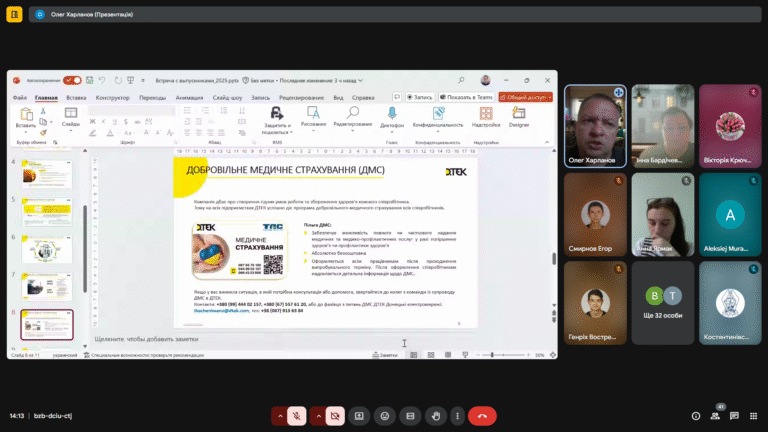The image size is (768, 432).
Task: Open the Вид ribbon tab
Action: (x=338, y=97)
